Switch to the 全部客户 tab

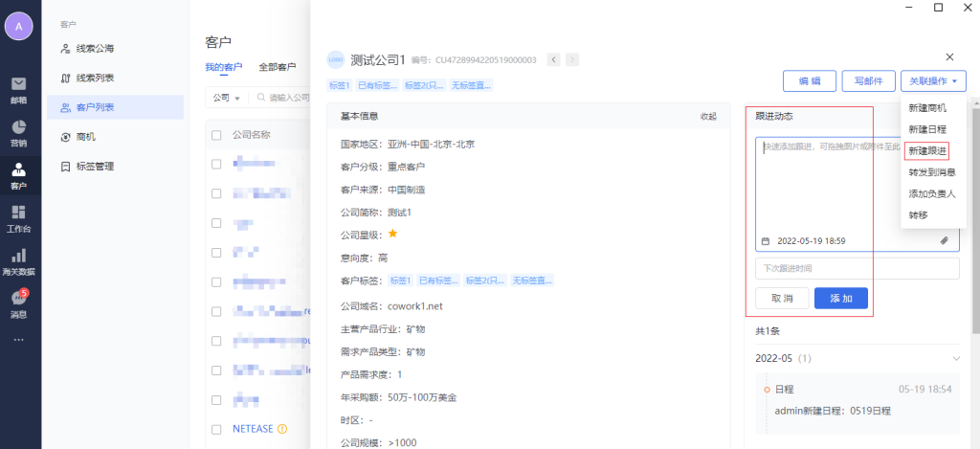[x=277, y=68]
